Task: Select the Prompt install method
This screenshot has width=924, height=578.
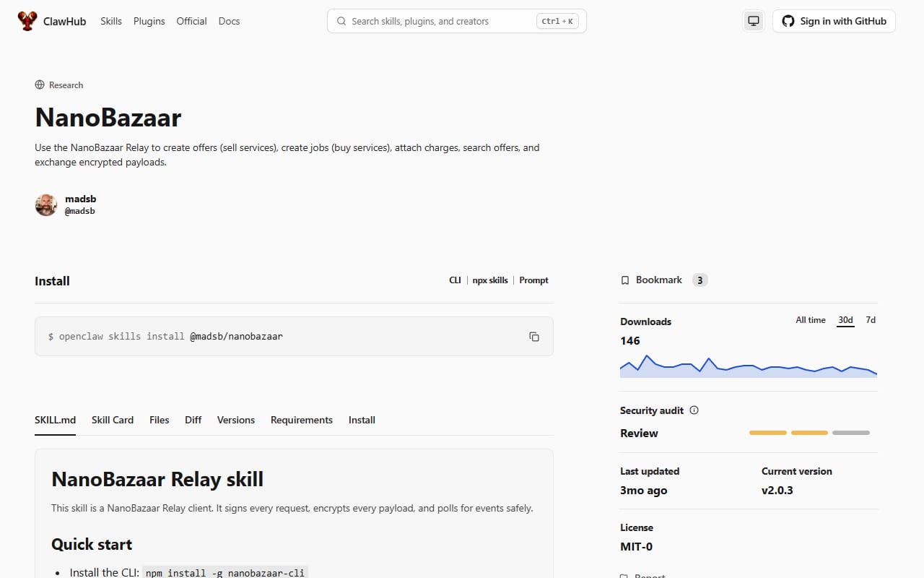Action: pyautogui.click(x=533, y=280)
